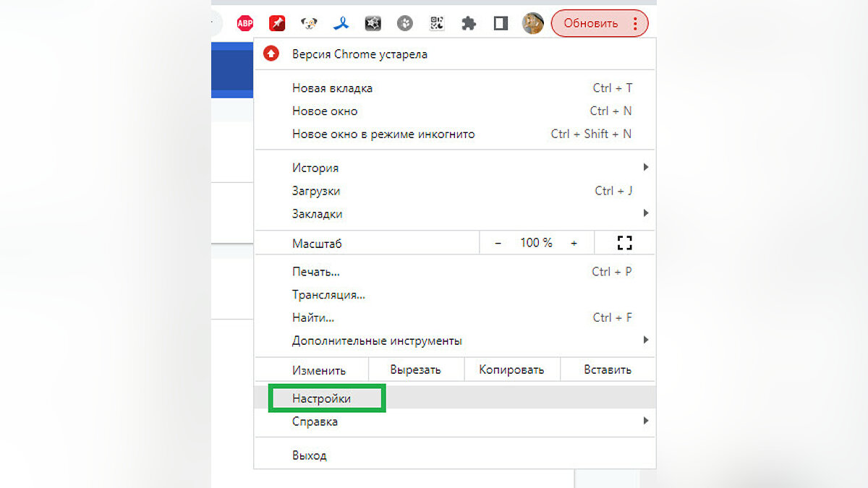Enter fullscreen mode from Масштаб row
The height and width of the screenshot is (488, 868).
pyautogui.click(x=624, y=243)
